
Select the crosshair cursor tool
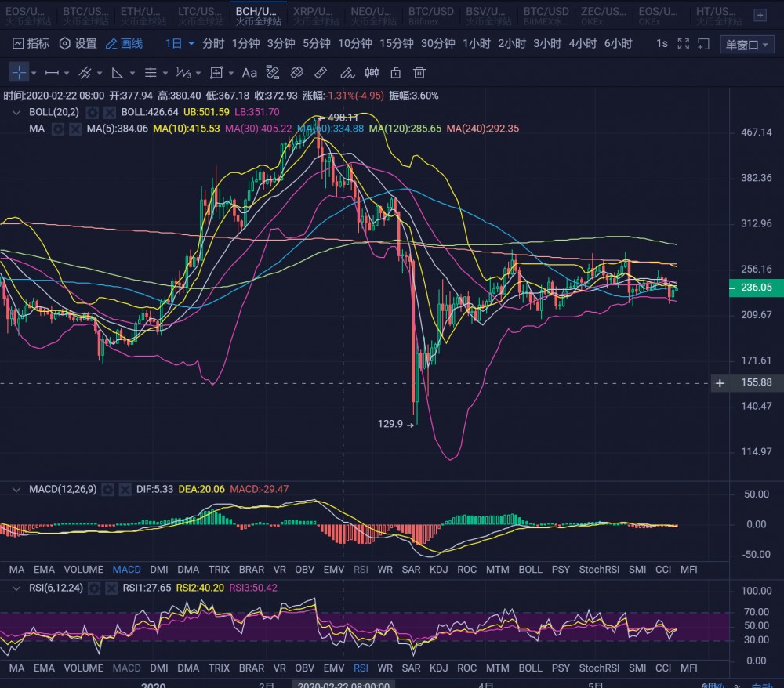pos(19,73)
